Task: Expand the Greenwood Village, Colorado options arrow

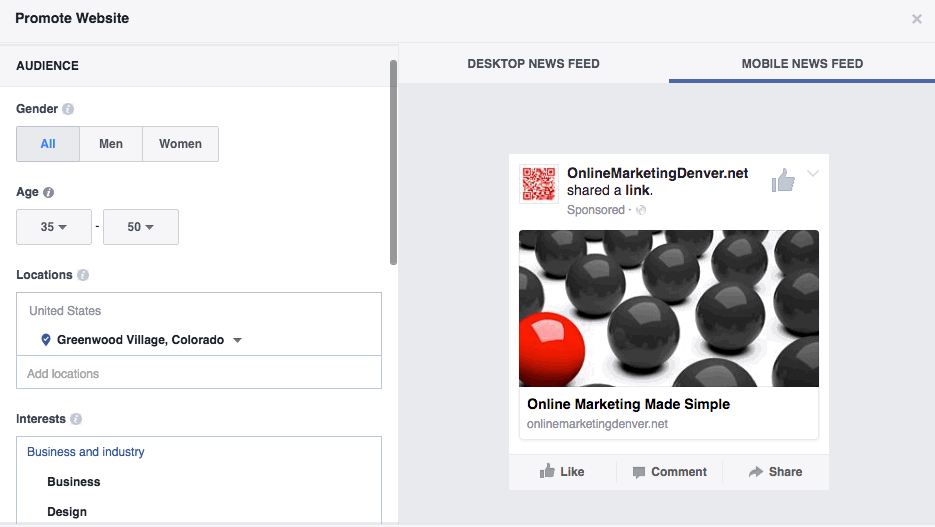Action: [237, 340]
